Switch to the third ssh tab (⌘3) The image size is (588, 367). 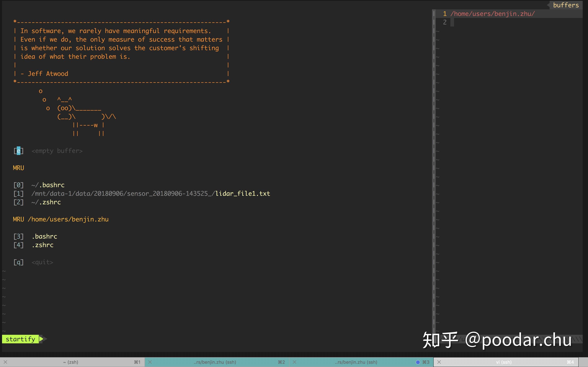click(356, 362)
